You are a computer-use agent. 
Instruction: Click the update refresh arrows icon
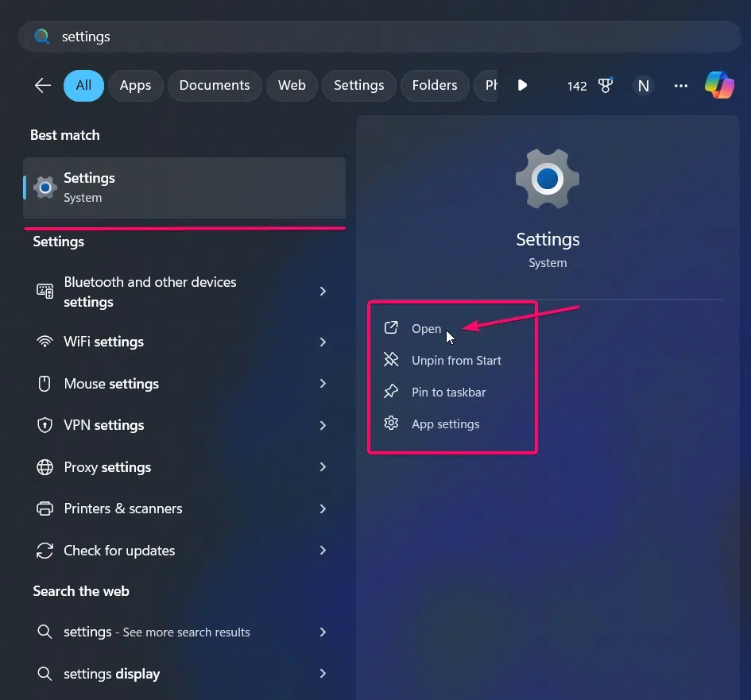[45, 551]
